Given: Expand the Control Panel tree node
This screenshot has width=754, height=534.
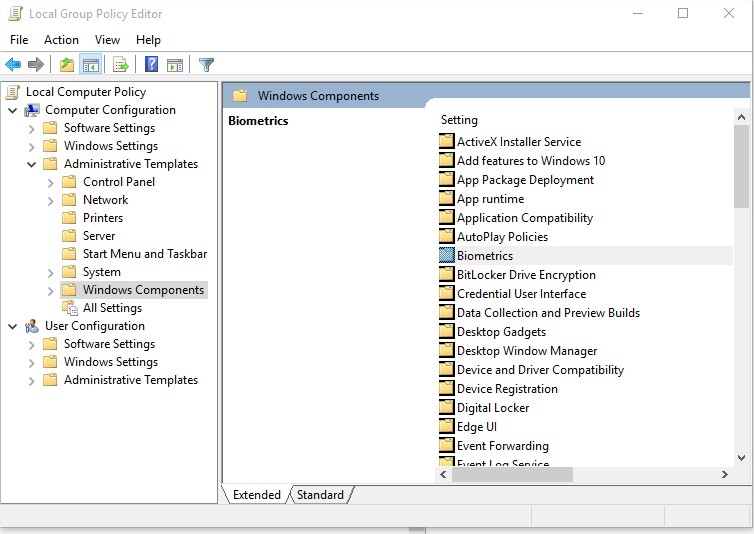Looking at the screenshot, I should click(x=51, y=183).
